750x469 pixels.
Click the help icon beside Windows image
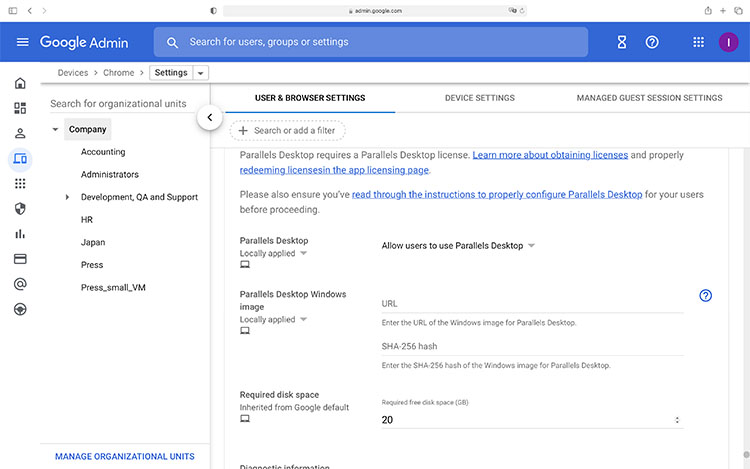pos(706,295)
